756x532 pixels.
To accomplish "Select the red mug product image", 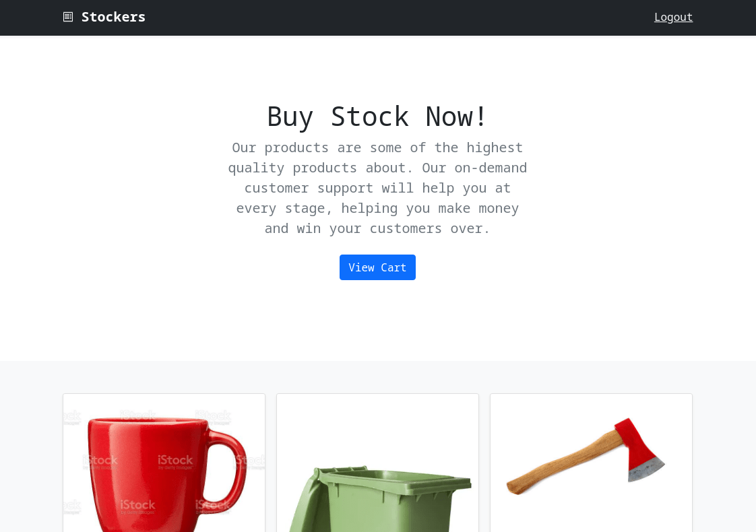I will (164, 463).
